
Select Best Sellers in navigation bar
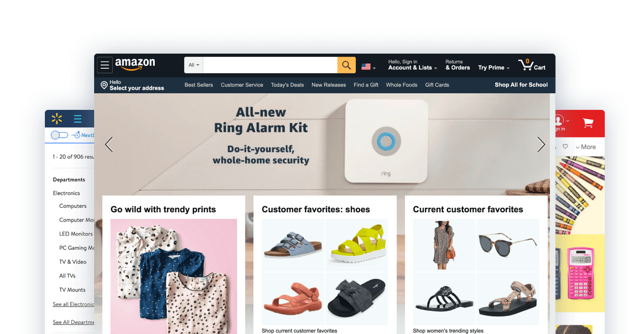[199, 85]
